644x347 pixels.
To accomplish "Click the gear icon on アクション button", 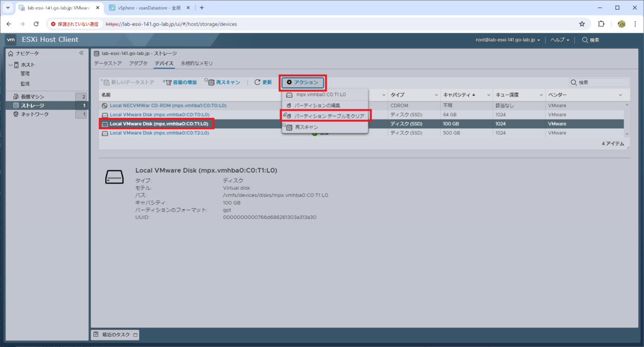I will coord(289,82).
